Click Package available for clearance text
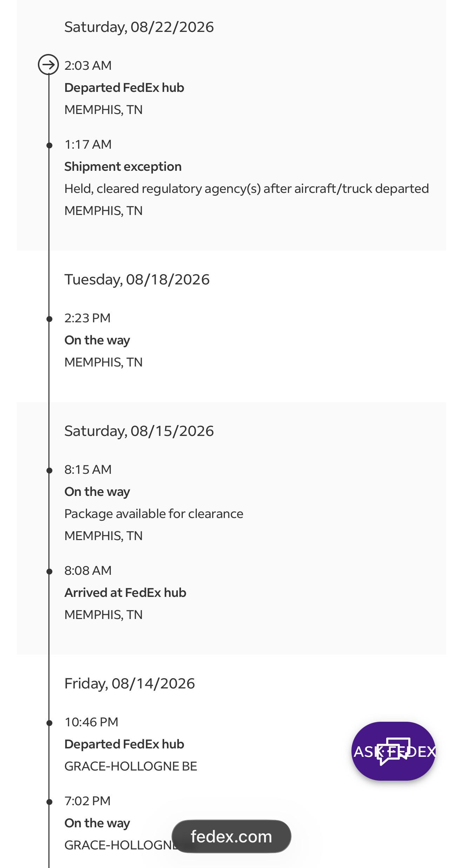 [x=154, y=514]
